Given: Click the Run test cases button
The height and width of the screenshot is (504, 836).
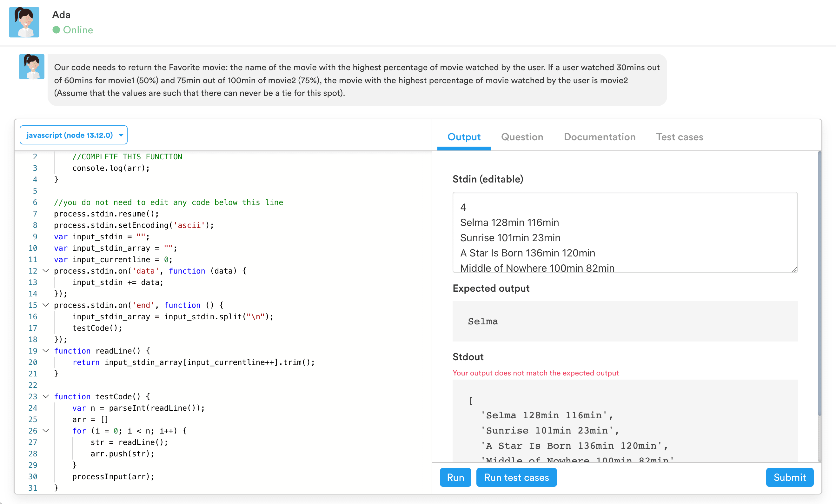Looking at the screenshot, I should pos(516,477).
